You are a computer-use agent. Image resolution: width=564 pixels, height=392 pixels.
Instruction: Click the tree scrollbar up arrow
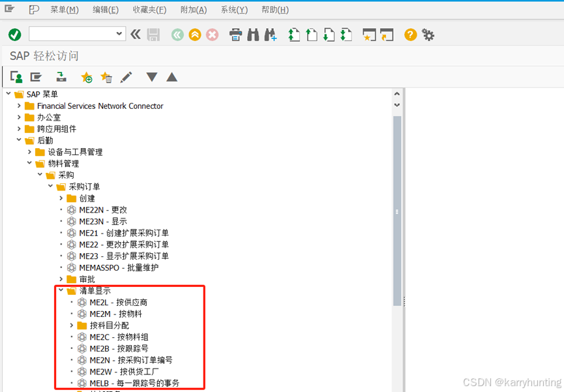point(396,94)
